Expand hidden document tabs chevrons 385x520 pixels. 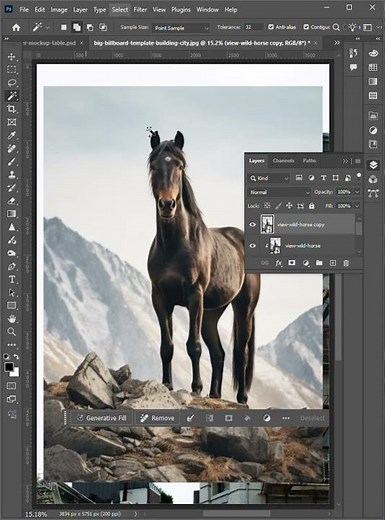point(337,43)
